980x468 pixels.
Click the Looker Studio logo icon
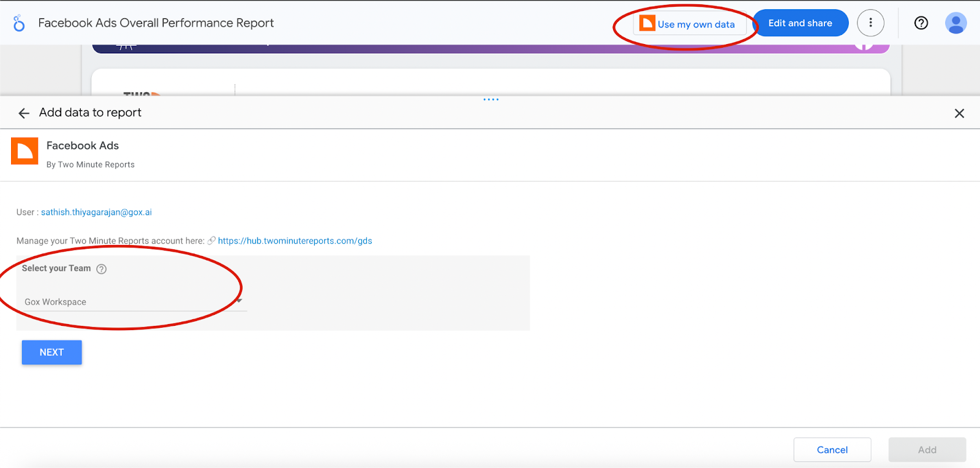pyautogui.click(x=19, y=23)
